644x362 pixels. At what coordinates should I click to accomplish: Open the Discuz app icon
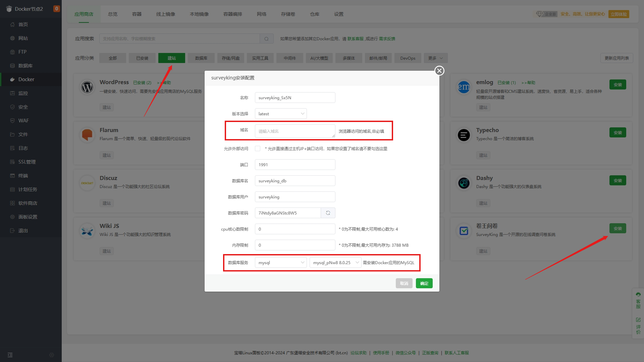pos(87,183)
